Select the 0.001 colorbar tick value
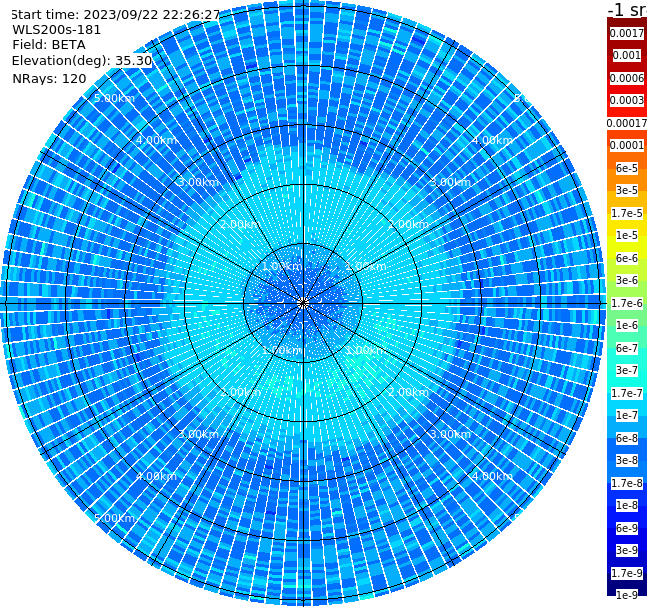This screenshot has height=607, width=647. (x=627, y=55)
